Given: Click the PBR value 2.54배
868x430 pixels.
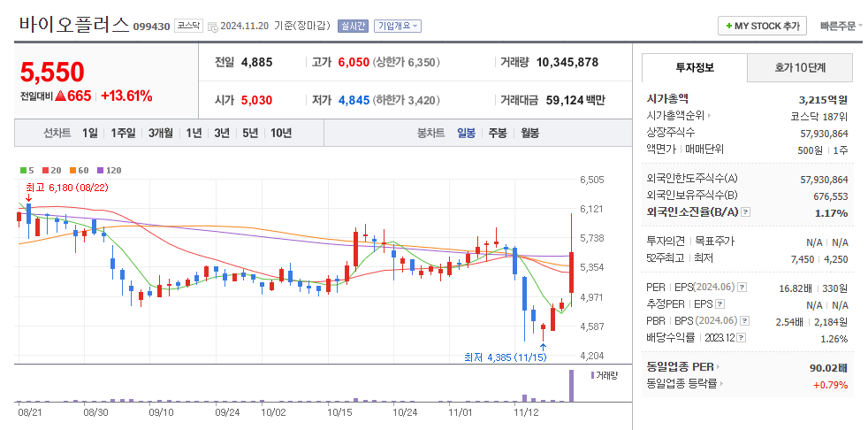Looking at the screenshot, I should click(x=790, y=322).
